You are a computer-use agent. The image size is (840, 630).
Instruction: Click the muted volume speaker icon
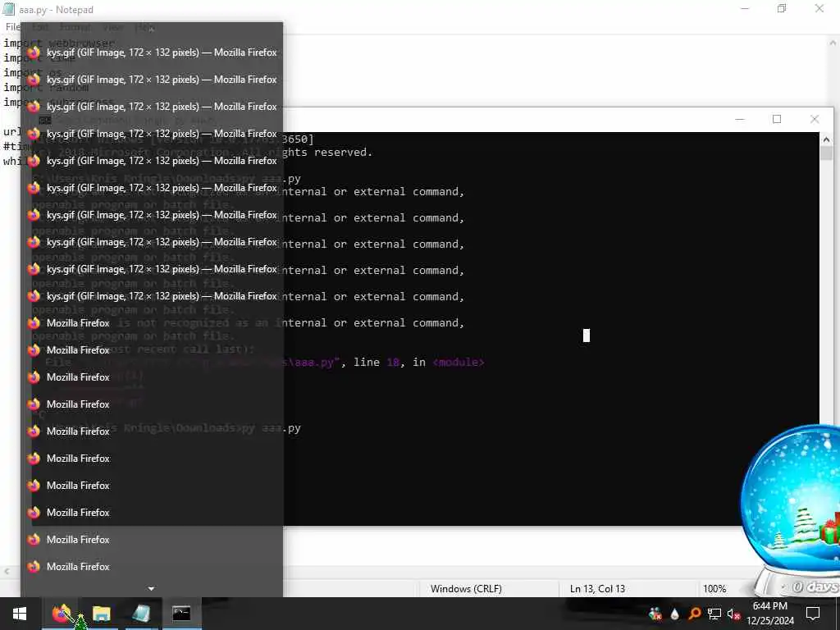pyautogui.click(x=733, y=614)
